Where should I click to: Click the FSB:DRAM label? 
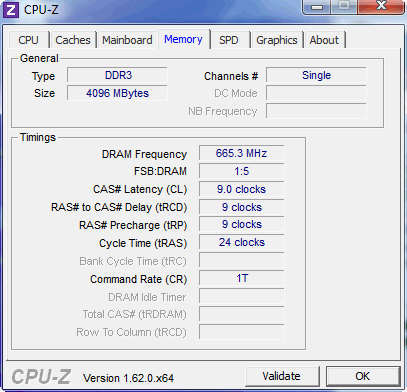(160, 172)
